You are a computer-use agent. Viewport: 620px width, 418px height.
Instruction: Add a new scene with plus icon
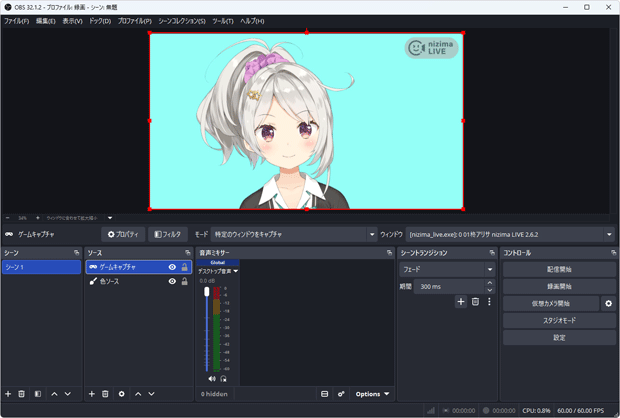(8, 394)
